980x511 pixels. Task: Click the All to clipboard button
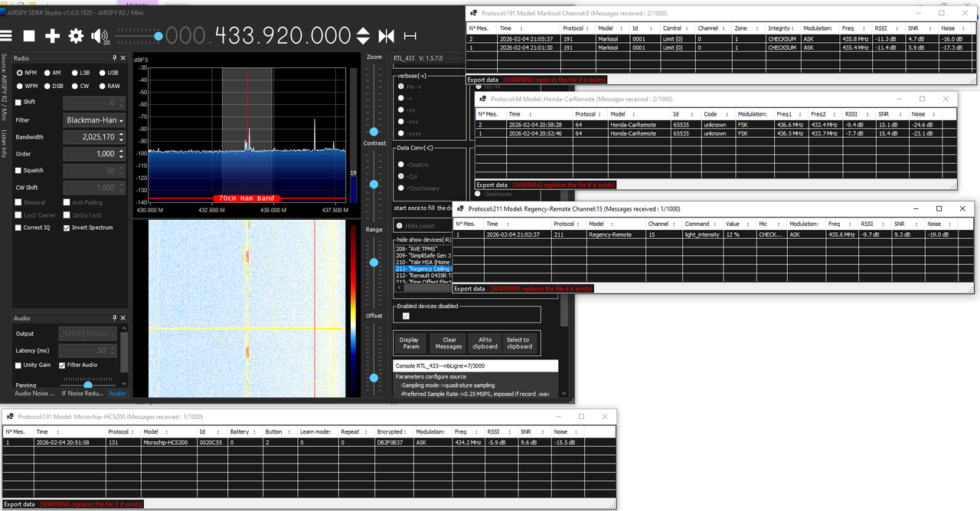coord(485,343)
